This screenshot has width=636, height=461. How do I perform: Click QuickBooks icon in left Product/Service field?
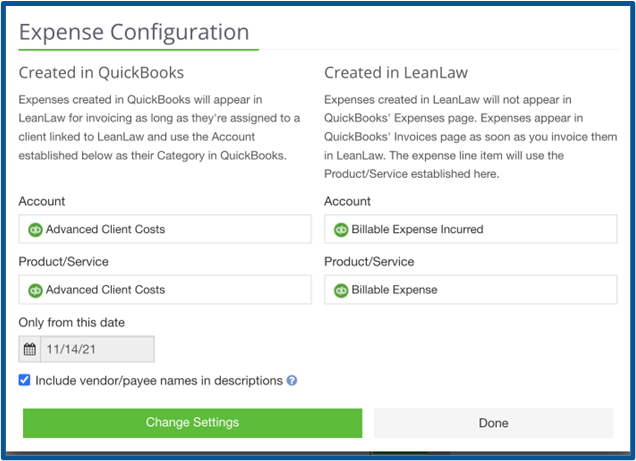point(35,290)
